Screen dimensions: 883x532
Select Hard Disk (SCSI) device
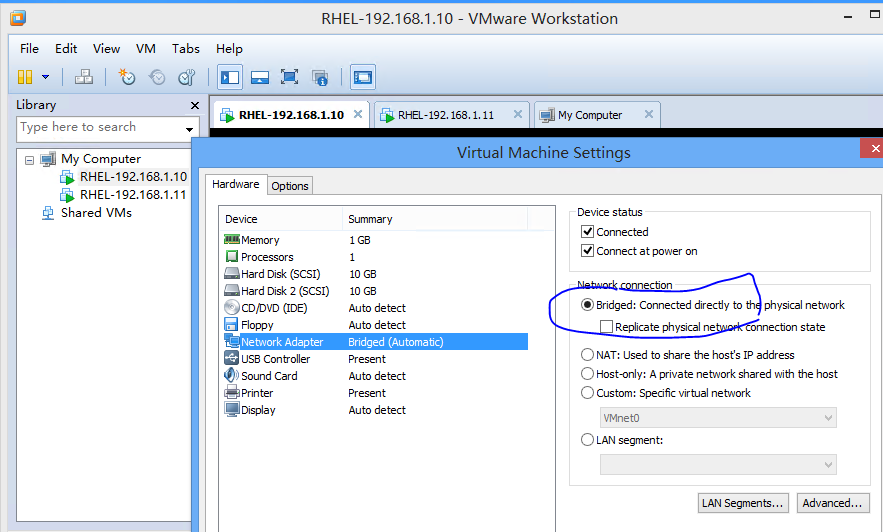tap(376, 274)
